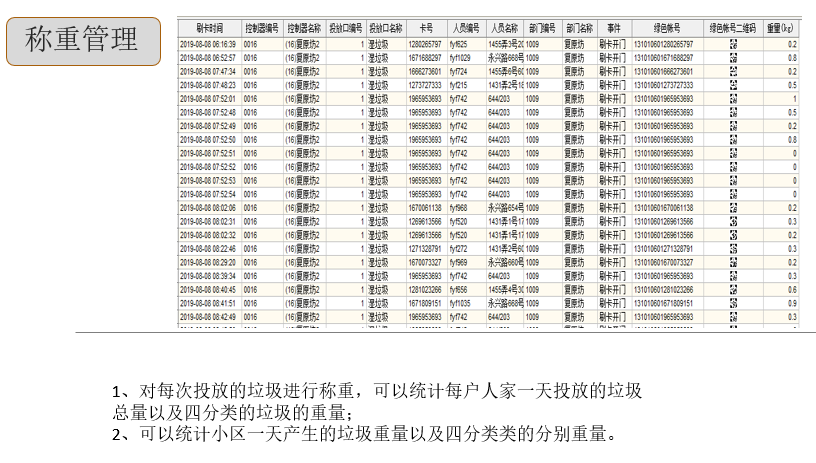Image resolution: width=816 pixels, height=463 pixels.
Task: Open QR code icon in the 07:47:34 row
Action: [733, 71]
